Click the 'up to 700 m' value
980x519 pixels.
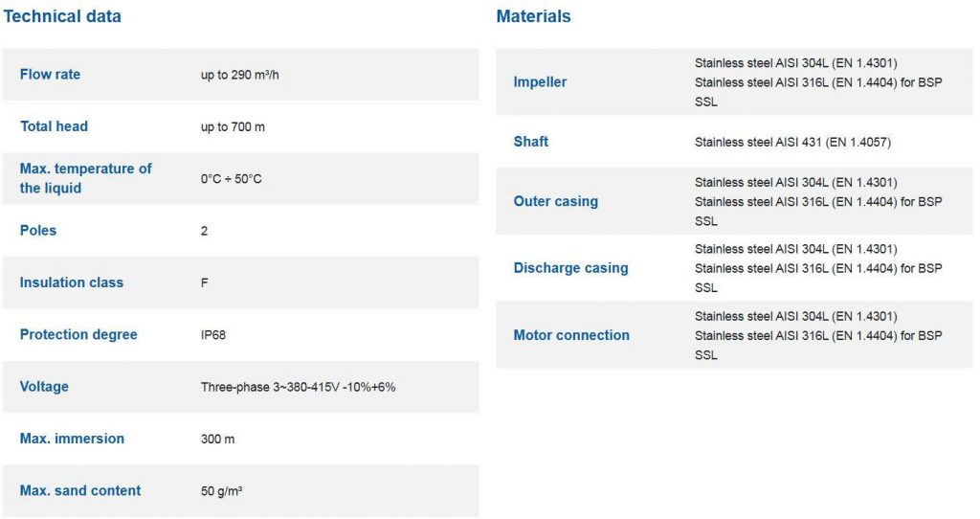click(x=233, y=127)
